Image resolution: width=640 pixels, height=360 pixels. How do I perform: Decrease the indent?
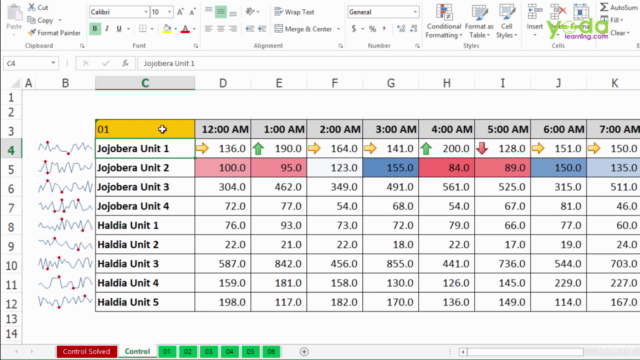(x=250, y=29)
